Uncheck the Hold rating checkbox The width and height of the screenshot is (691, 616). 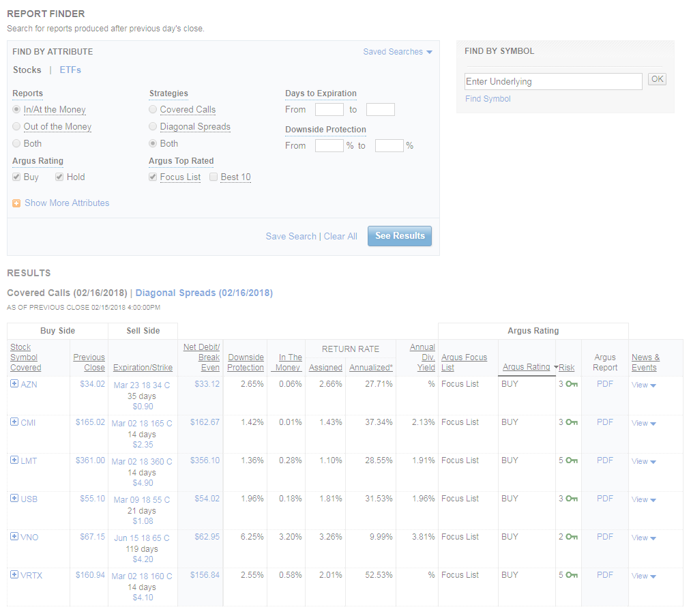pos(60,177)
